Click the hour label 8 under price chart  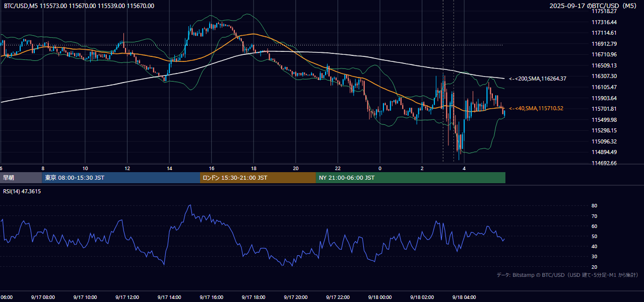pyautogui.click(x=43, y=168)
